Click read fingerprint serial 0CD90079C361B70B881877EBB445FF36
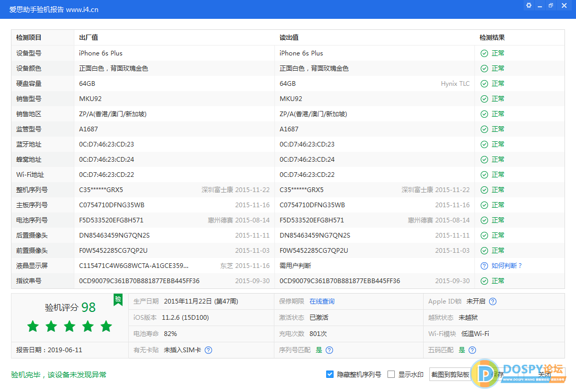 [x=340, y=281]
